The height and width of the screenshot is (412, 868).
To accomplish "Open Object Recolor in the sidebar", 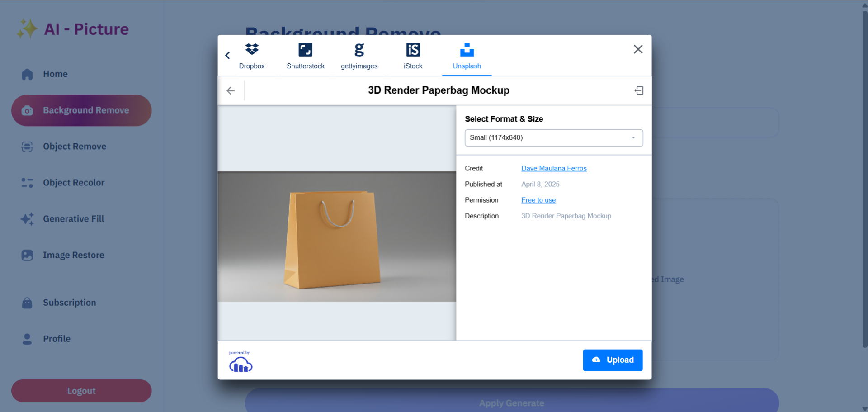I will point(81,183).
